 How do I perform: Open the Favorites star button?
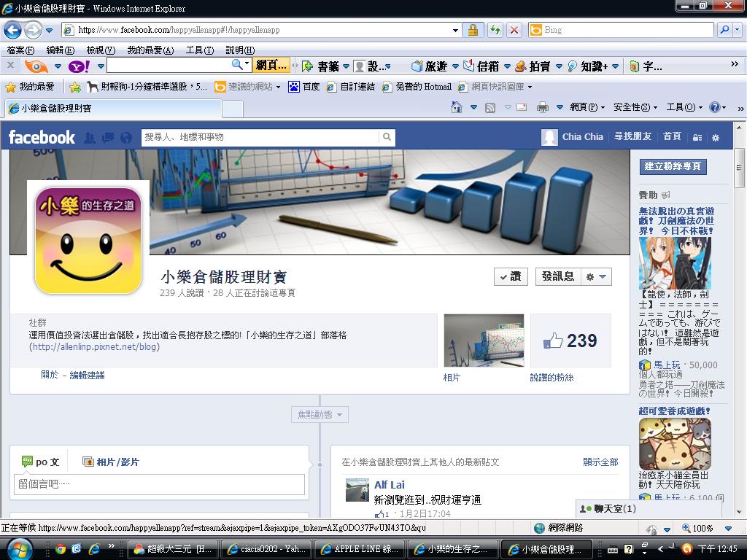[29, 87]
